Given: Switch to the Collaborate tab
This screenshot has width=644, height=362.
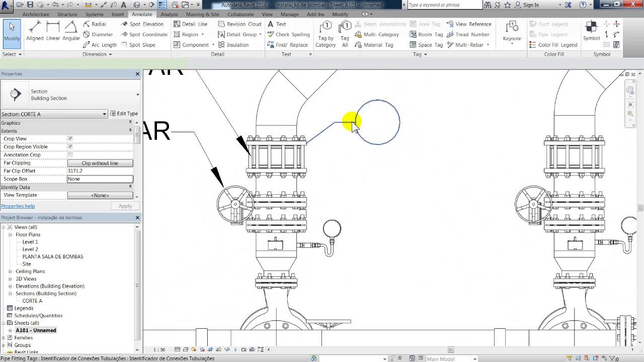Looking at the screenshot, I should pyautogui.click(x=240, y=15).
